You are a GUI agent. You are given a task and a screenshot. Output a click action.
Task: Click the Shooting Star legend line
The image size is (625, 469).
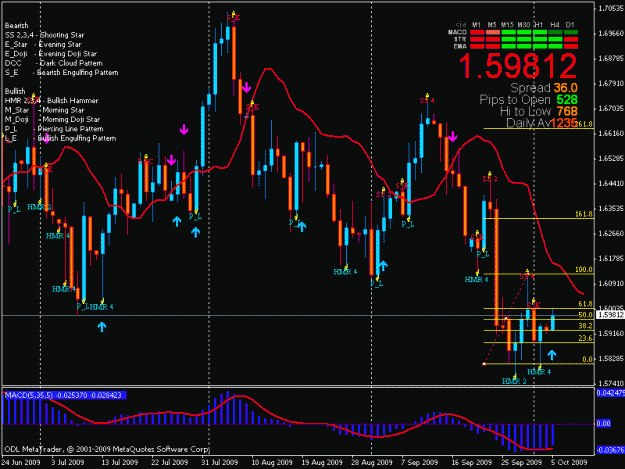(45, 35)
